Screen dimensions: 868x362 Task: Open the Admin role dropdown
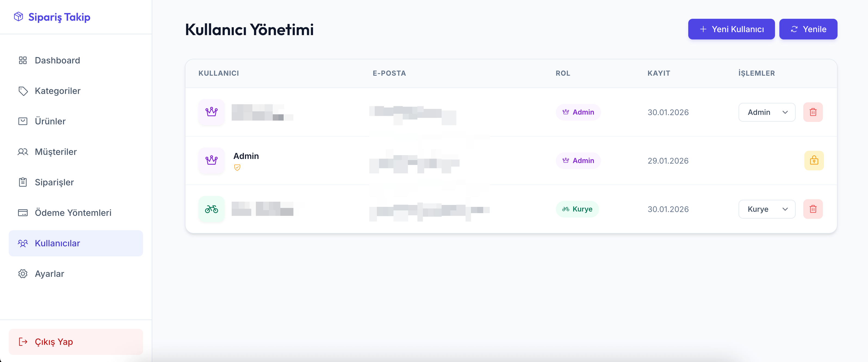click(x=767, y=112)
